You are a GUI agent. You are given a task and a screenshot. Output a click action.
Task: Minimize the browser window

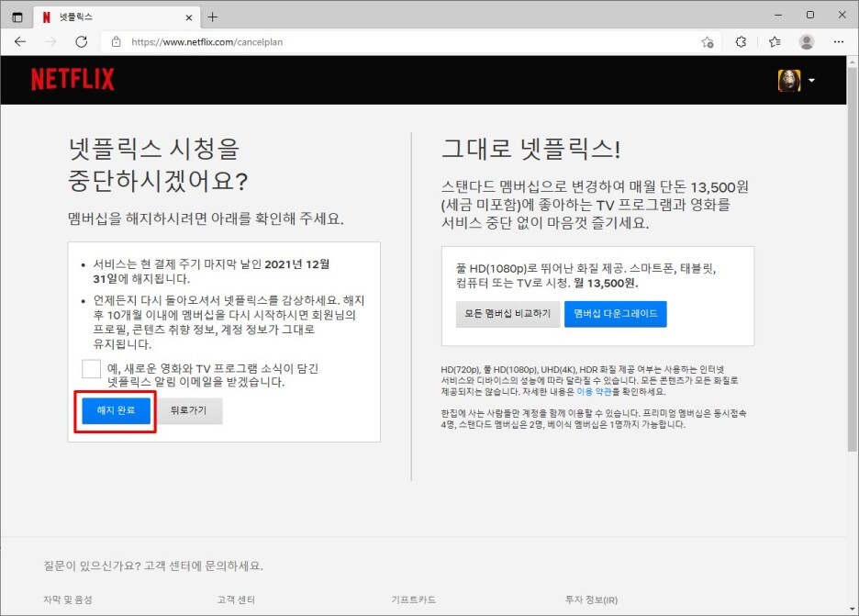point(778,16)
